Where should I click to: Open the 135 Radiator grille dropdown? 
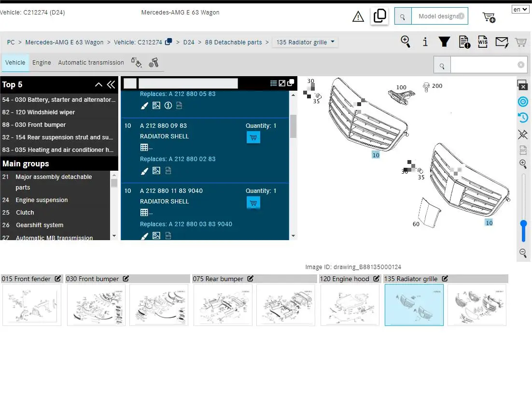pyautogui.click(x=305, y=42)
